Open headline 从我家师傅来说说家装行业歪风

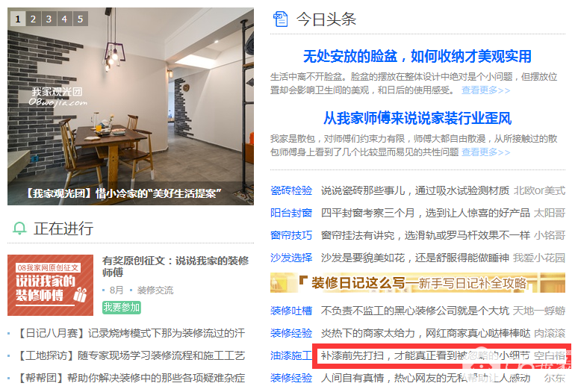(x=417, y=118)
